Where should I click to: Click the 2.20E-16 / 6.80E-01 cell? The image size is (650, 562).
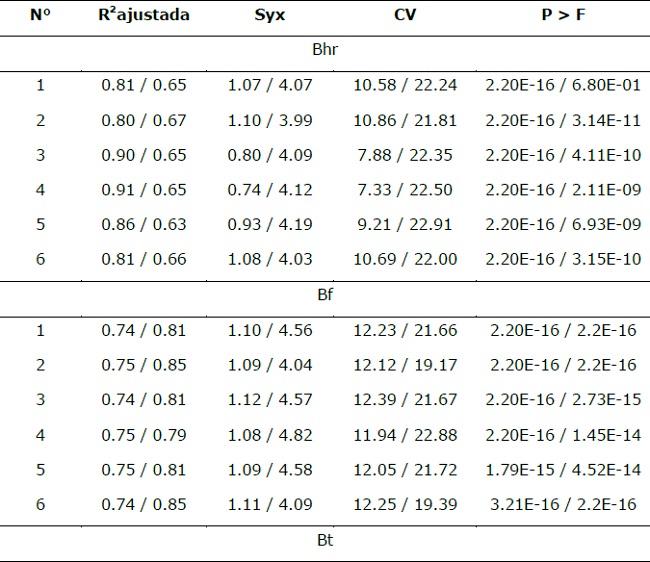click(560, 85)
